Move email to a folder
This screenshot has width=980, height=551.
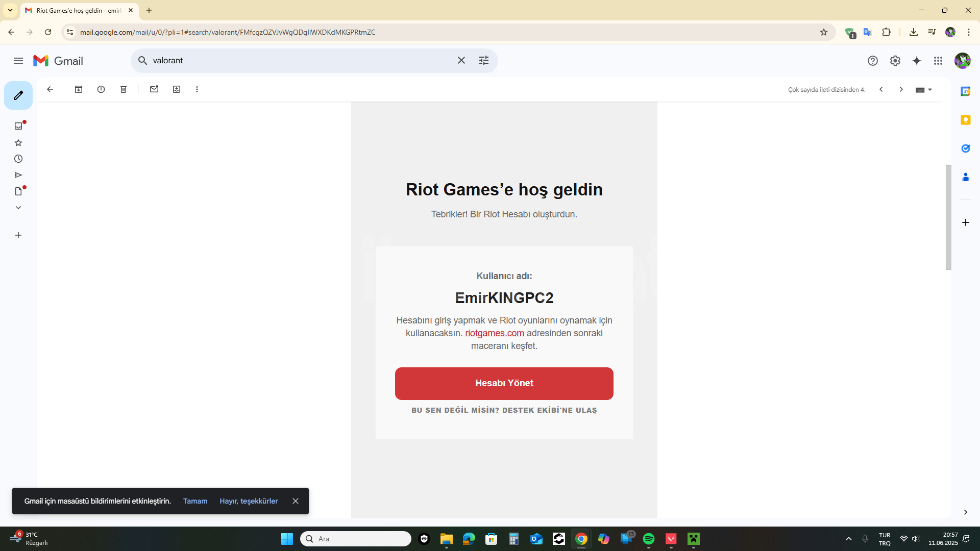pos(177,89)
